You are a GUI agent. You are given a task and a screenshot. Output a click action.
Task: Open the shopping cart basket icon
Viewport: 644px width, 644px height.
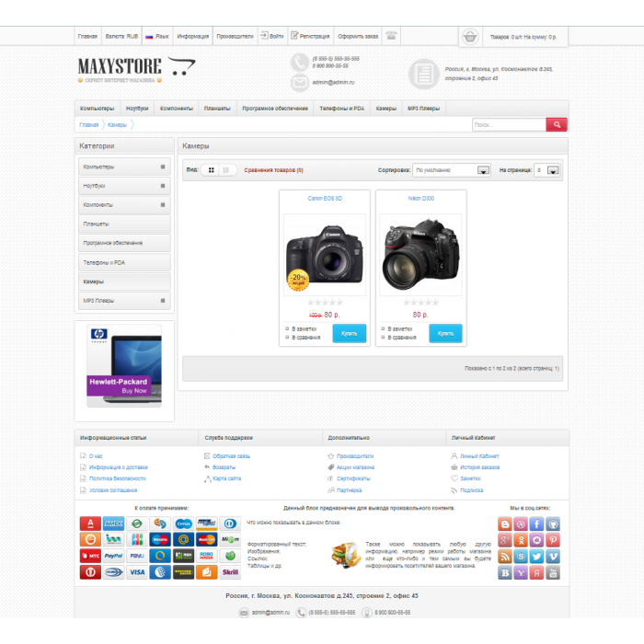point(470,37)
